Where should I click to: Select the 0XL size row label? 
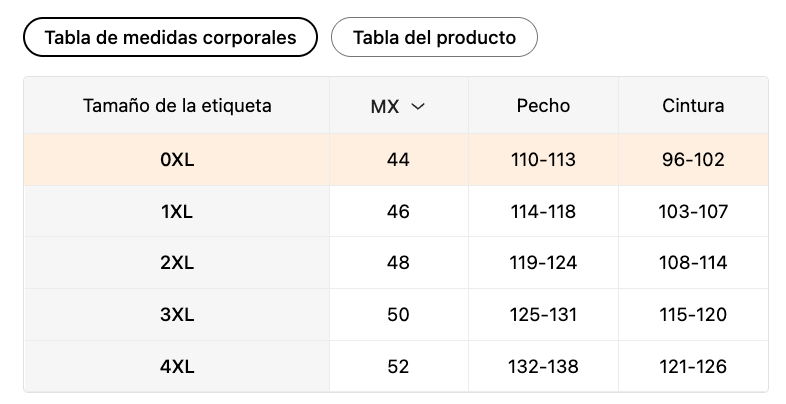(177, 159)
